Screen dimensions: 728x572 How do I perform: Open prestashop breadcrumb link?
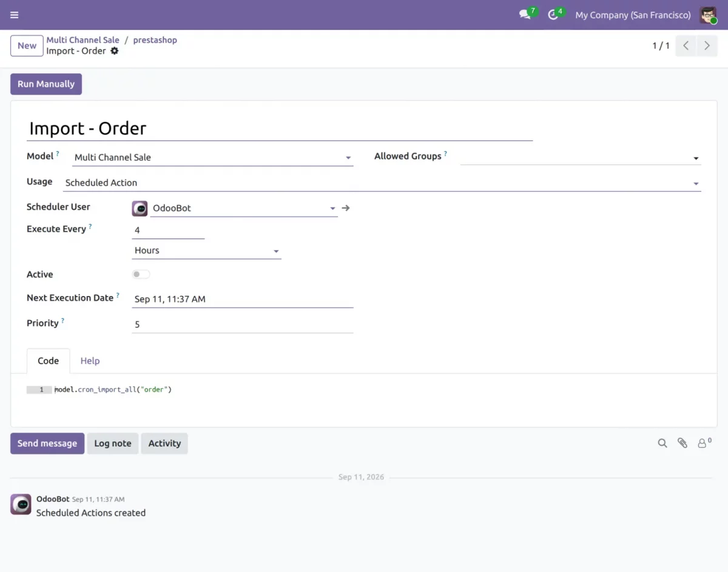coord(155,40)
